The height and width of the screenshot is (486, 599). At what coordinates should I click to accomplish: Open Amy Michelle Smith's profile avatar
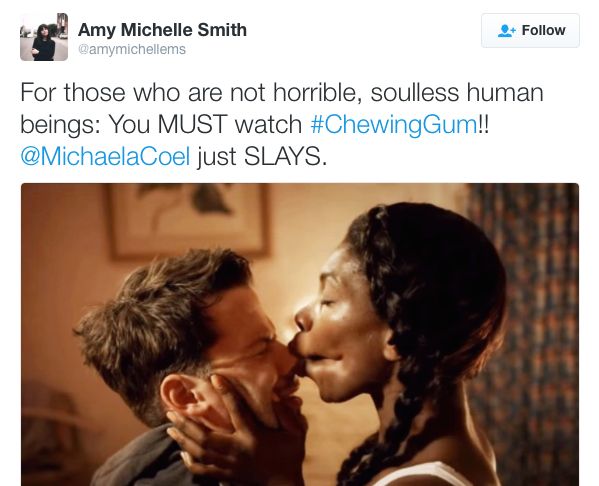(44, 37)
